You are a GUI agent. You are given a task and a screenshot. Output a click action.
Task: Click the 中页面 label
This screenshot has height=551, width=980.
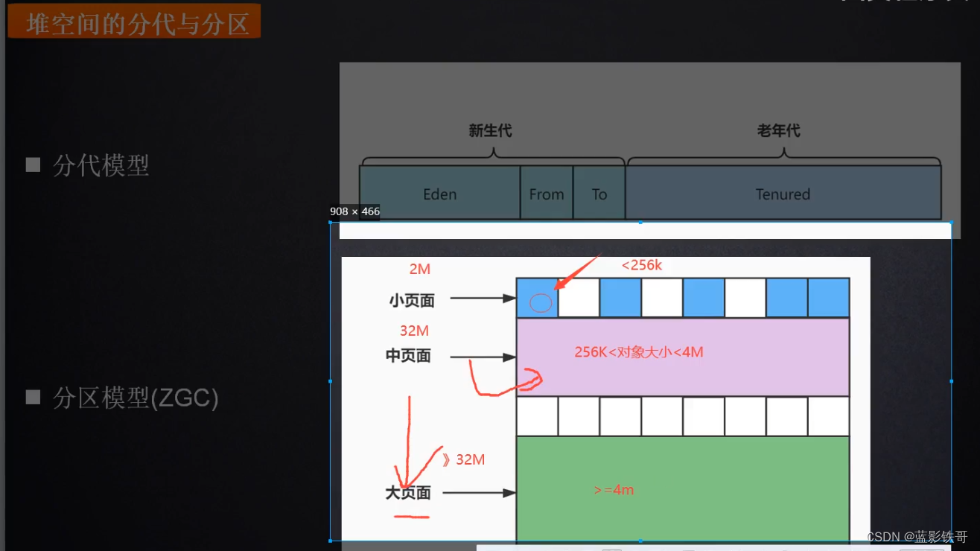point(408,356)
